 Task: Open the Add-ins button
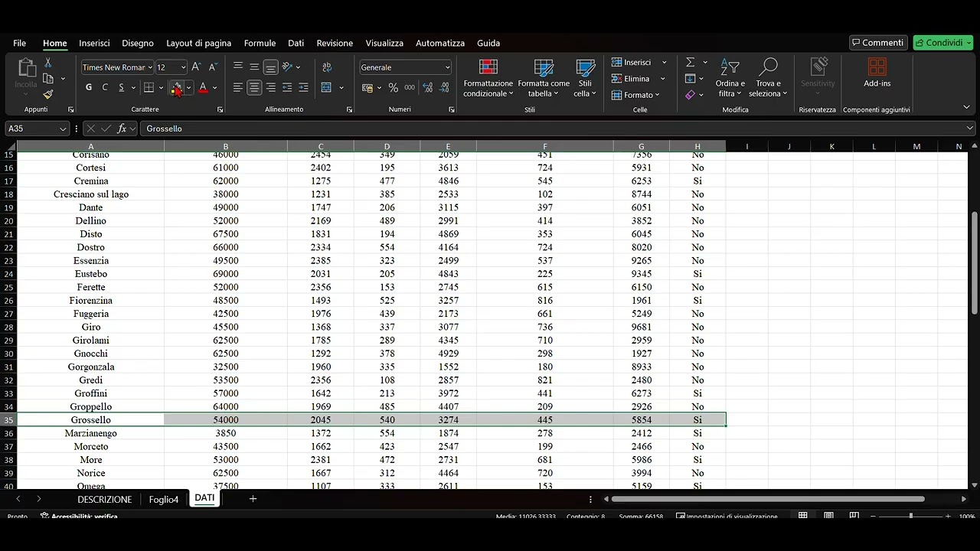(x=877, y=73)
